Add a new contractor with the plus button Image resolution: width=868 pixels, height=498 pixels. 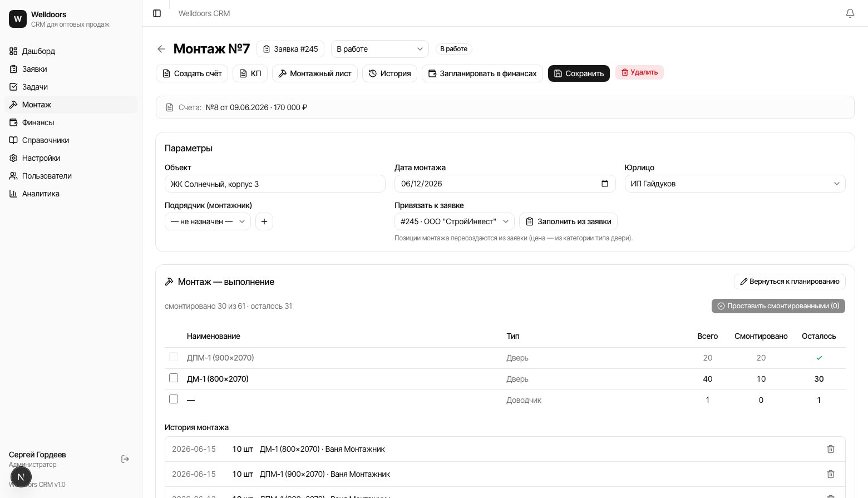tap(264, 221)
